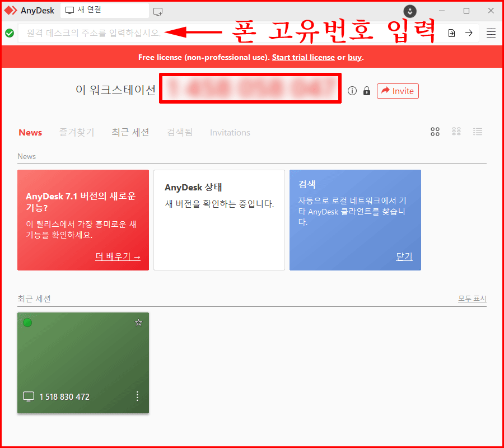Image resolution: width=504 pixels, height=448 pixels.
Task: Switch to small tile view icon
Action: (x=456, y=131)
